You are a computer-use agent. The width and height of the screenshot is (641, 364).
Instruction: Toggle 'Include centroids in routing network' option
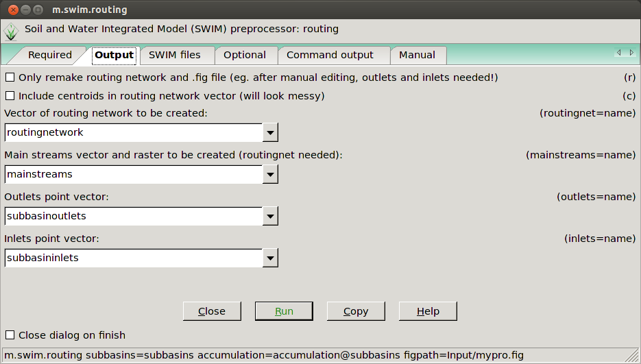click(10, 96)
